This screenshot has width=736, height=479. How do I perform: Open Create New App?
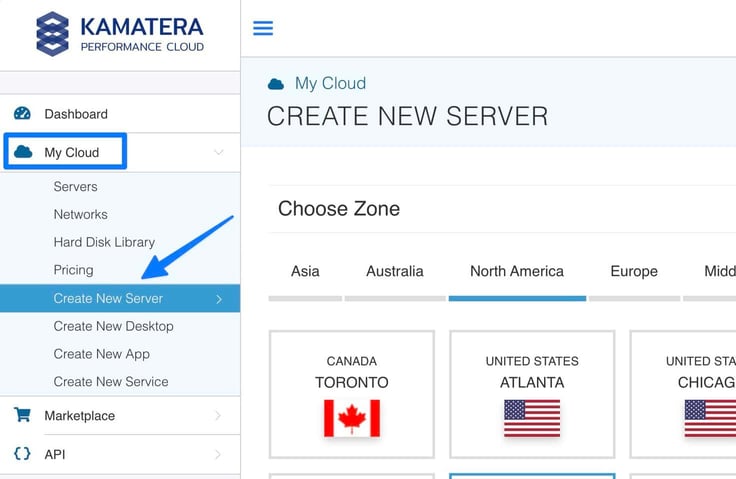click(x=101, y=354)
